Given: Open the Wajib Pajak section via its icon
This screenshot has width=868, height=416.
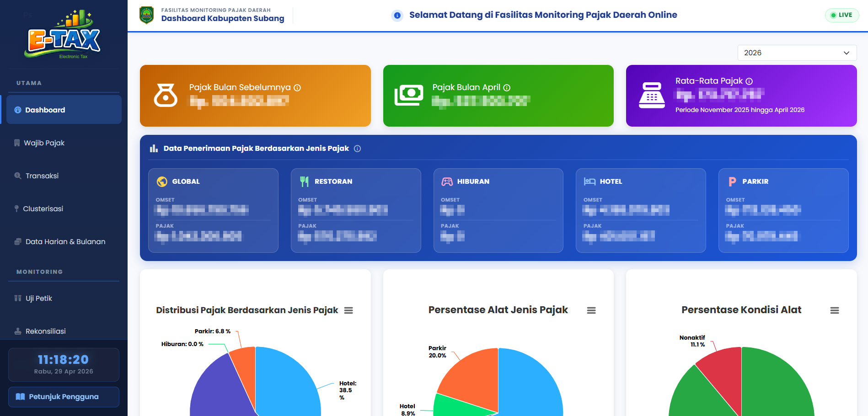Looking at the screenshot, I should 17,143.
